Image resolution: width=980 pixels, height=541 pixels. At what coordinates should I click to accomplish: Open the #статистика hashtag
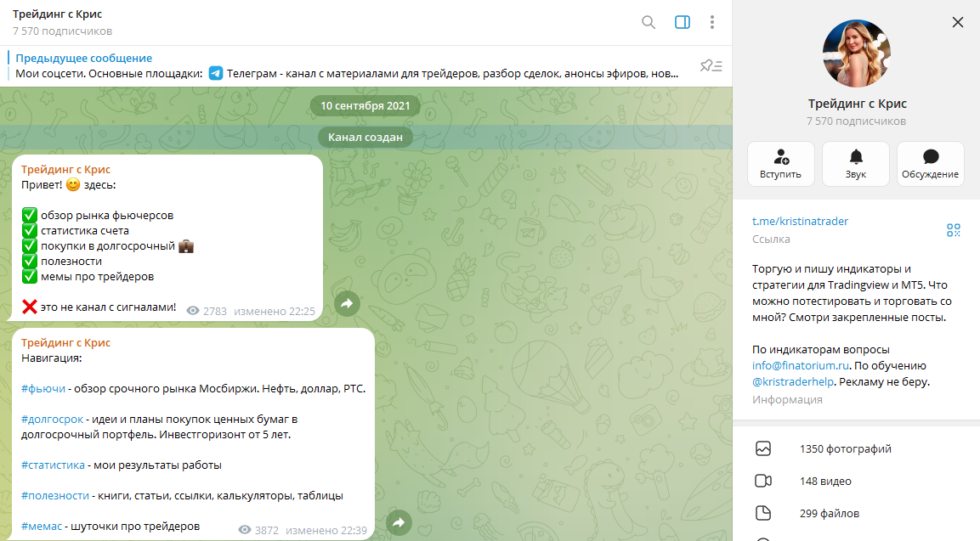pyautogui.click(x=54, y=465)
